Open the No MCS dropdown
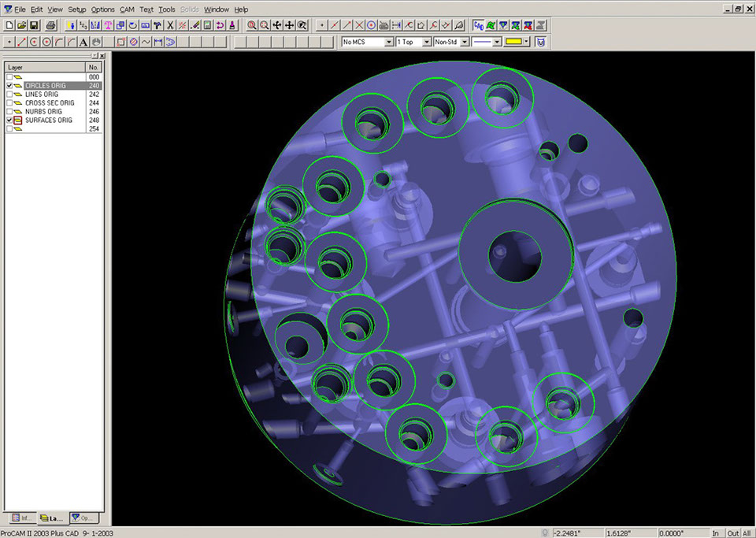 (366, 42)
